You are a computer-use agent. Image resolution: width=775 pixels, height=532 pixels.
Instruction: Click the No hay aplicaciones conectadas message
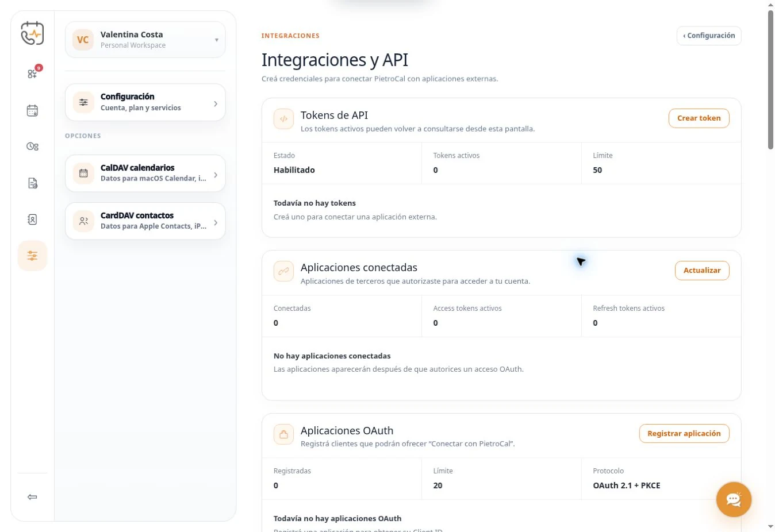coord(332,356)
